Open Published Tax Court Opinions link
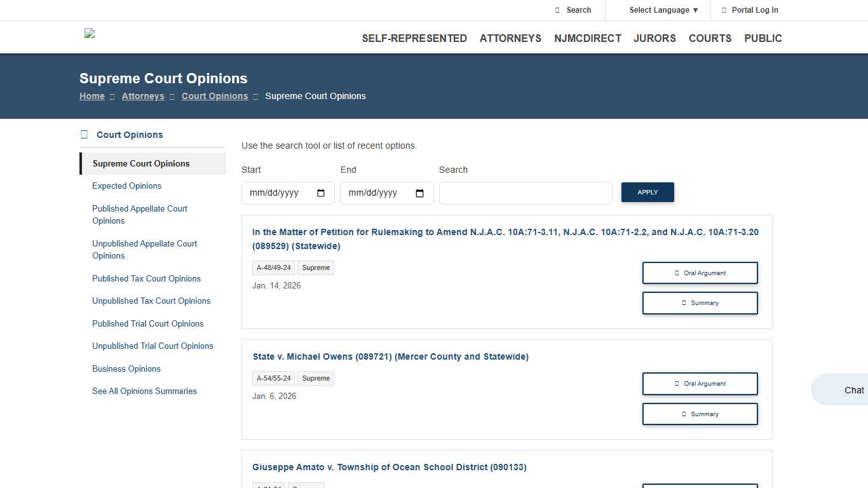 146,278
